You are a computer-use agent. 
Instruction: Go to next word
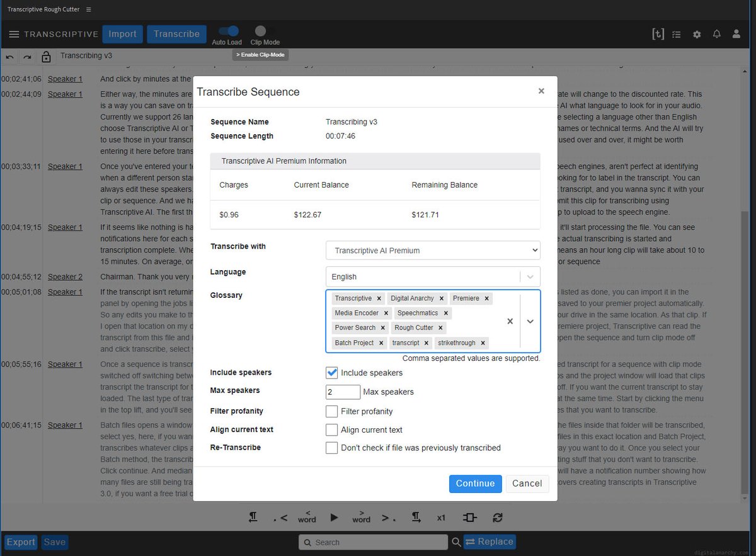tap(361, 516)
